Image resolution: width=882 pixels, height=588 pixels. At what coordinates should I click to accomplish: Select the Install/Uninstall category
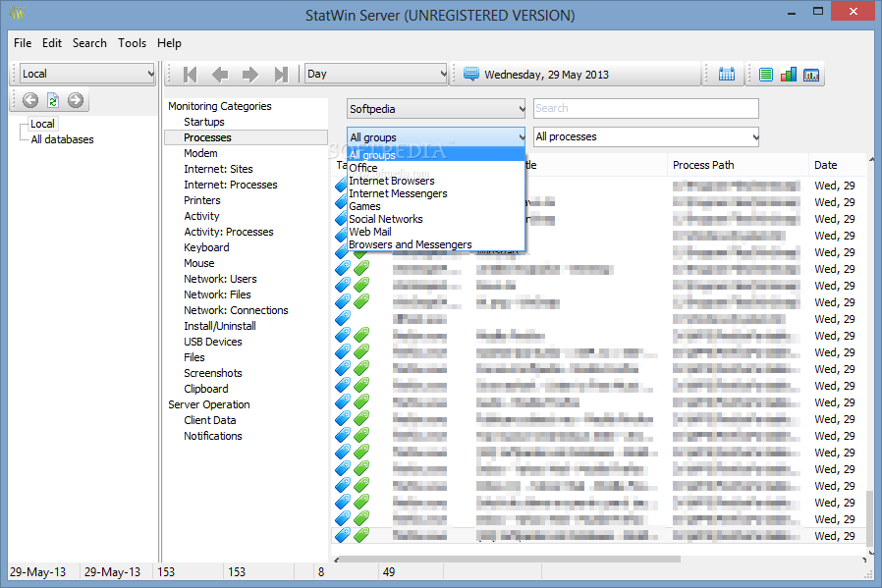point(220,327)
